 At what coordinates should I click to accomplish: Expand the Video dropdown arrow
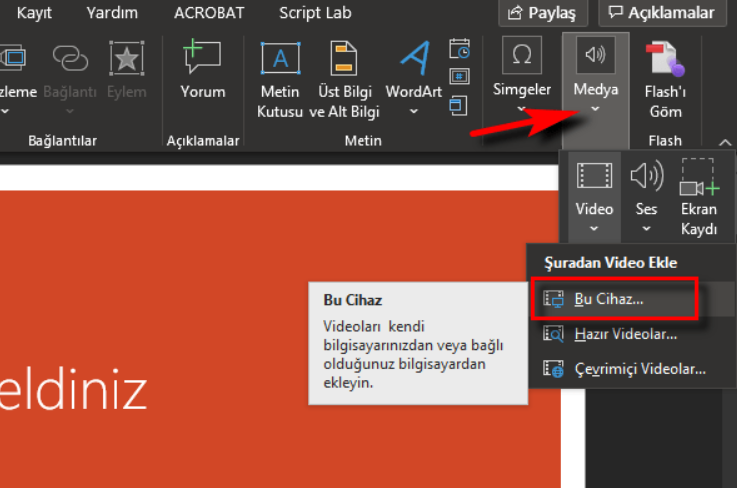click(x=594, y=228)
